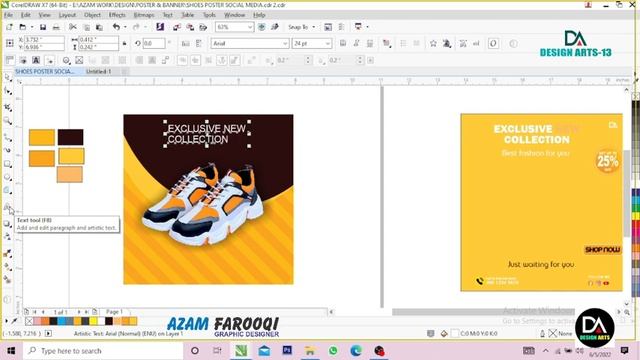
Task: Select the Polygon tool in the toolbox
Action: click(8, 190)
